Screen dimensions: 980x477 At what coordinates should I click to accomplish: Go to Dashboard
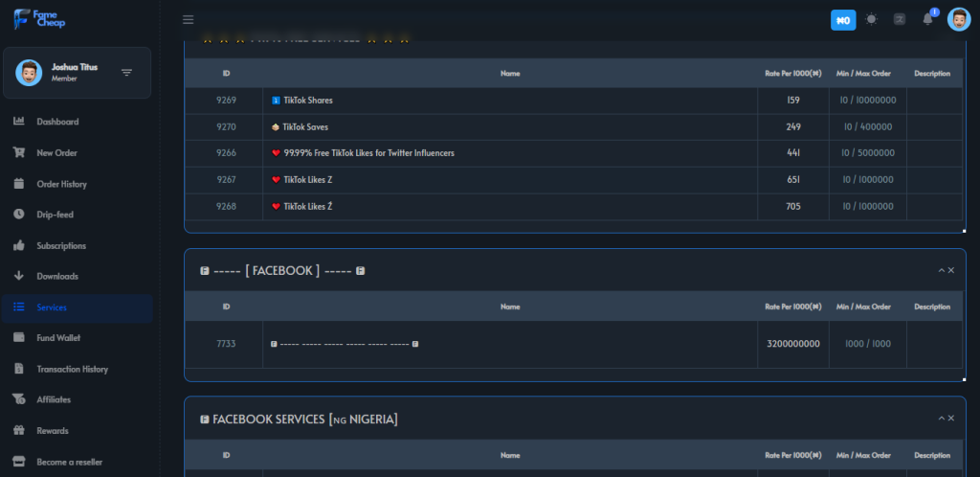(x=57, y=122)
